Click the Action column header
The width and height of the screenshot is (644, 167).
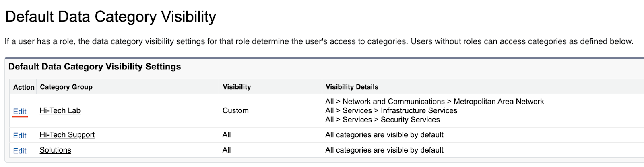24,87
